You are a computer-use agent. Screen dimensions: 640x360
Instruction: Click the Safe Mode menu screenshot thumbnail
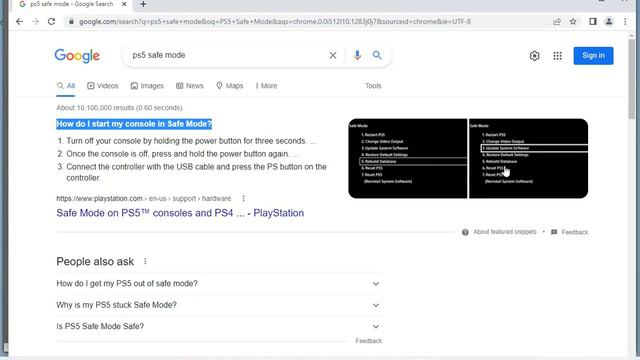[x=468, y=158]
